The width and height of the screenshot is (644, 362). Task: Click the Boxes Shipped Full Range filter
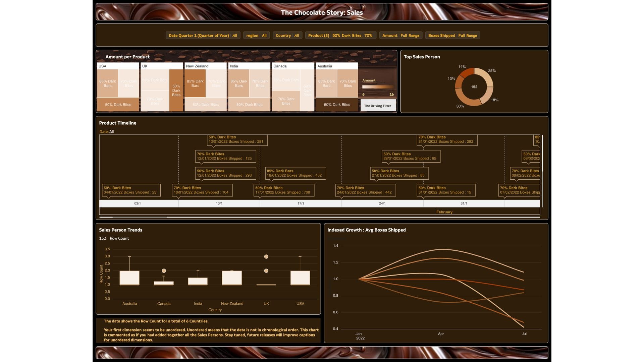452,36
